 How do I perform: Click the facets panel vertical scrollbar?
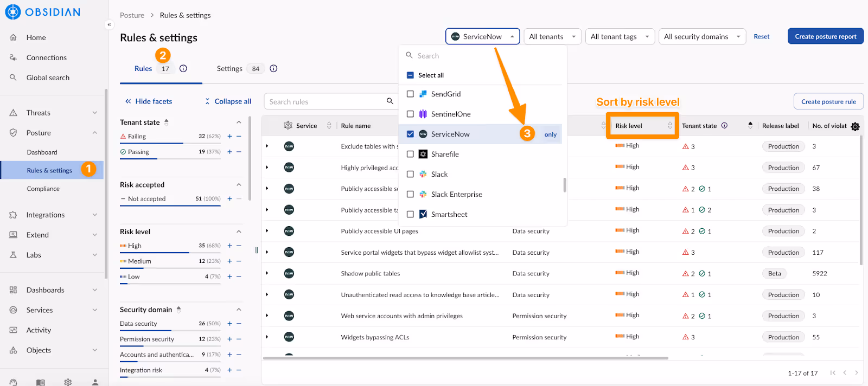coord(250,158)
